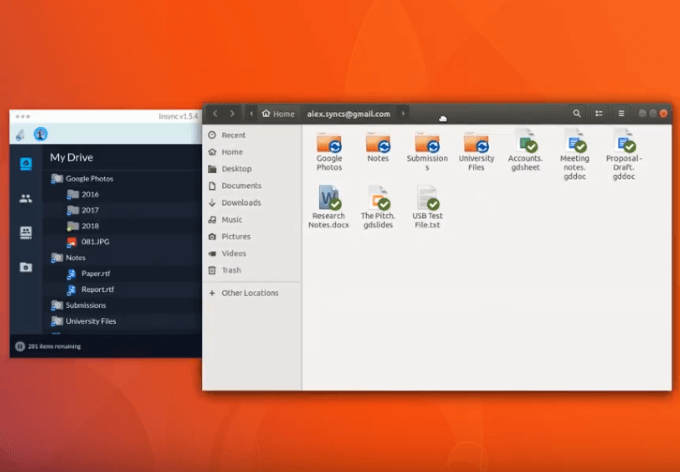680x472 pixels.
Task: Open the Accounts.gdsheet file
Action: point(525,143)
